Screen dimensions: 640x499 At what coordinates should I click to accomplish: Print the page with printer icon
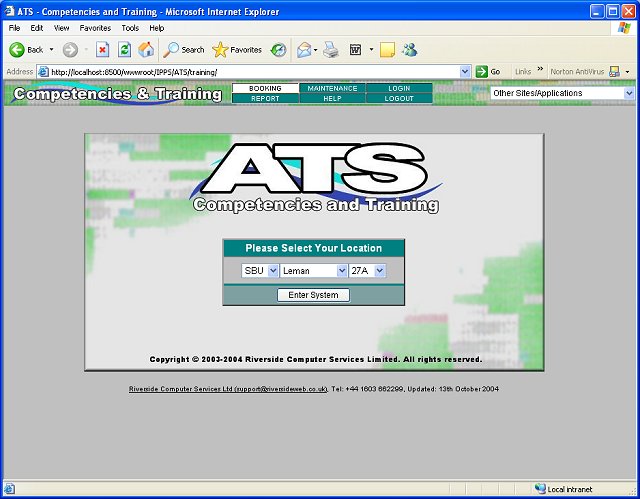(331, 50)
